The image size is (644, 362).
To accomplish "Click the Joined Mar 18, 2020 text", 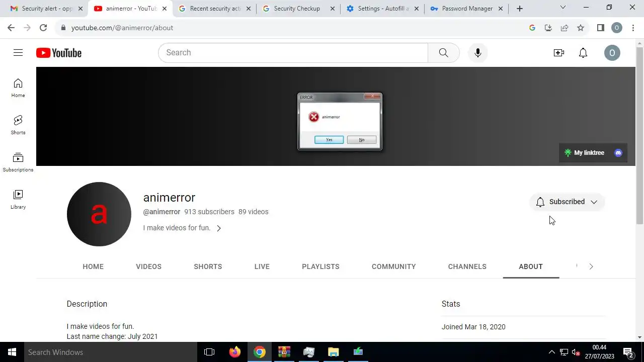I will 473,327.
